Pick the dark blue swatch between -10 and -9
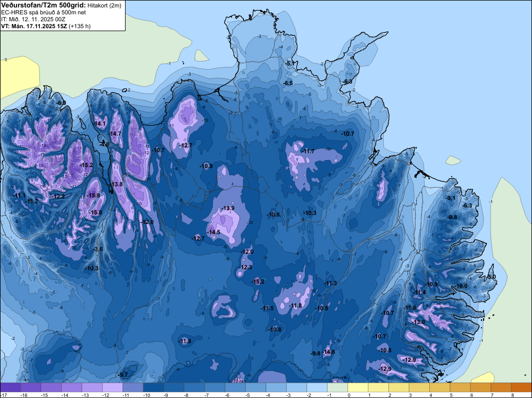Viewport: 532px width, 398px height. tap(153, 387)
